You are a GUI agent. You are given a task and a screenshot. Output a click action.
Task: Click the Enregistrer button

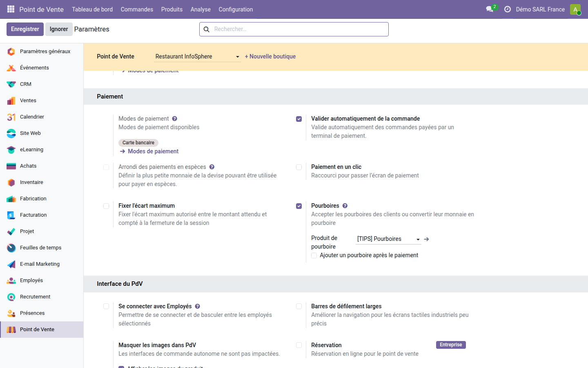click(x=25, y=29)
